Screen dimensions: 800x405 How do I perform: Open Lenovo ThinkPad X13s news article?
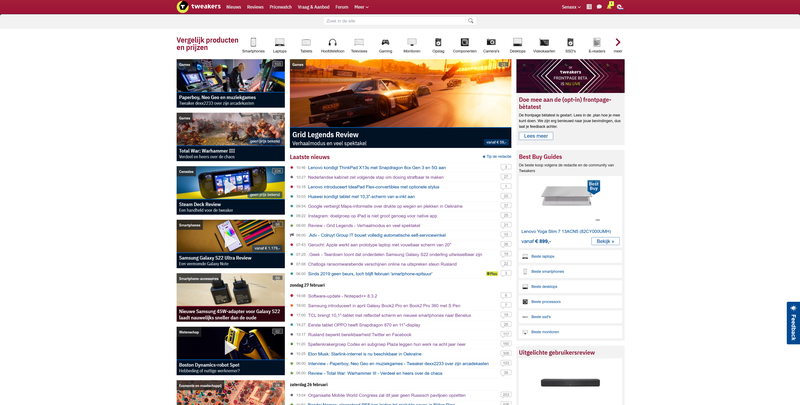[x=377, y=167]
